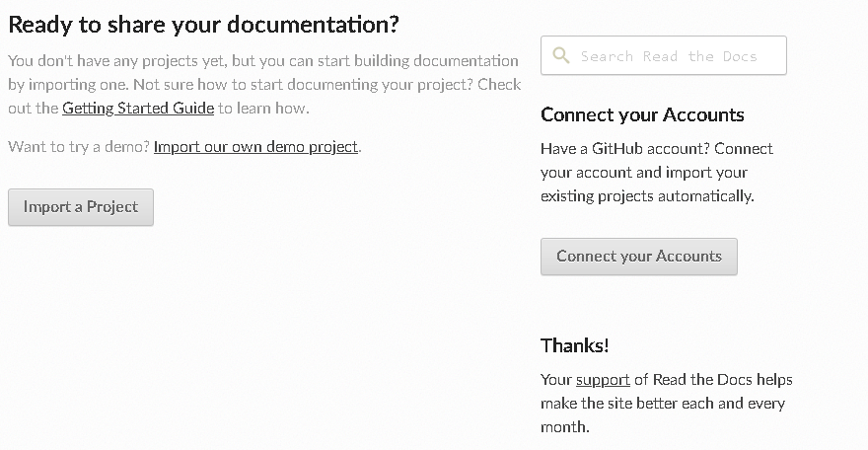Click the 'Have a GitHub account?' text
This screenshot has width=868, height=450.
[625, 148]
